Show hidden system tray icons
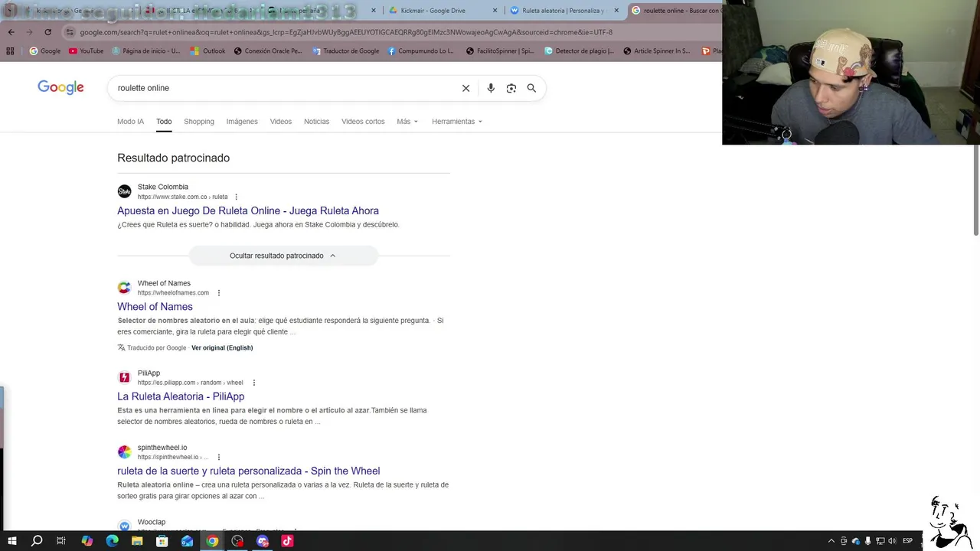 831,541
